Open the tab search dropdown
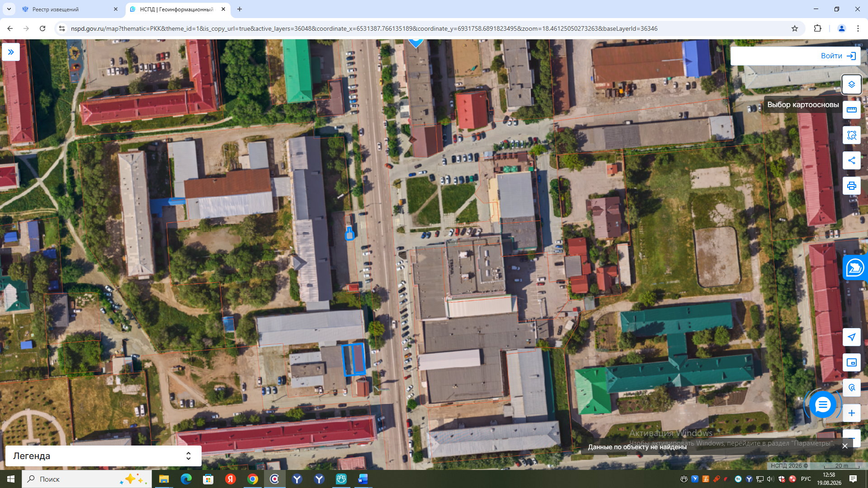Image resolution: width=868 pixels, height=488 pixels. (9, 9)
